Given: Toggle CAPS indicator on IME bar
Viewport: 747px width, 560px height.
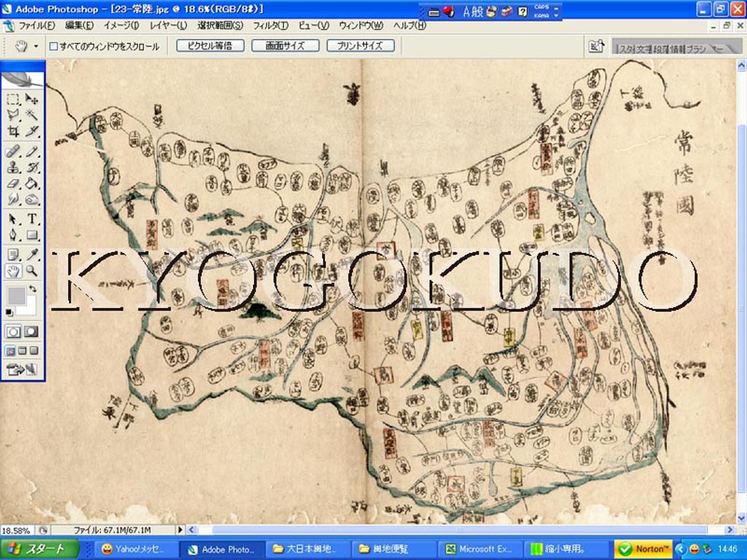Looking at the screenshot, I should click(541, 7).
